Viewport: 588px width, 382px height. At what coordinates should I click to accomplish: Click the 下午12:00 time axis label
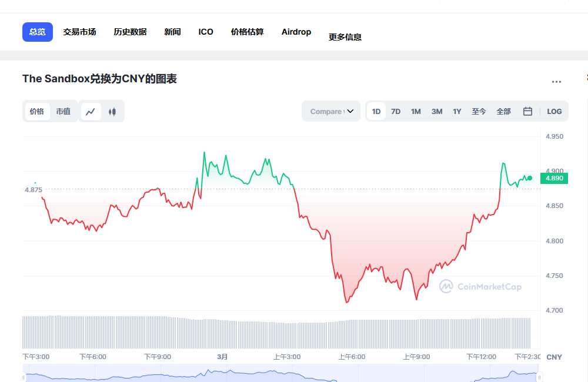(x=481, y=357)
